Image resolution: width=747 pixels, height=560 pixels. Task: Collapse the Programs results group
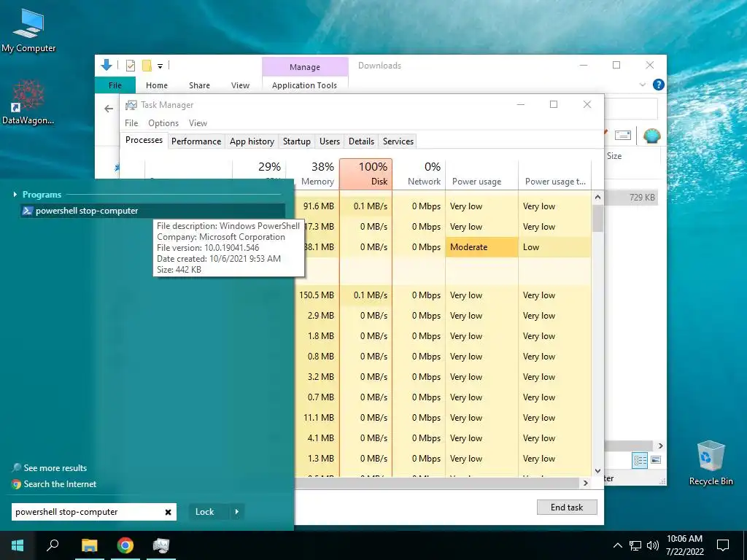(x=15, y=194)
